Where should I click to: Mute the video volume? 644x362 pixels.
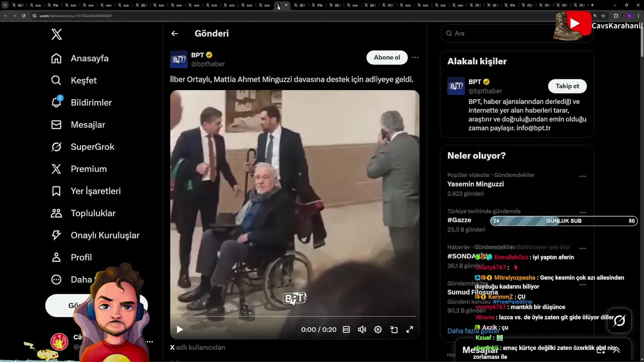[x=362, y=330]
